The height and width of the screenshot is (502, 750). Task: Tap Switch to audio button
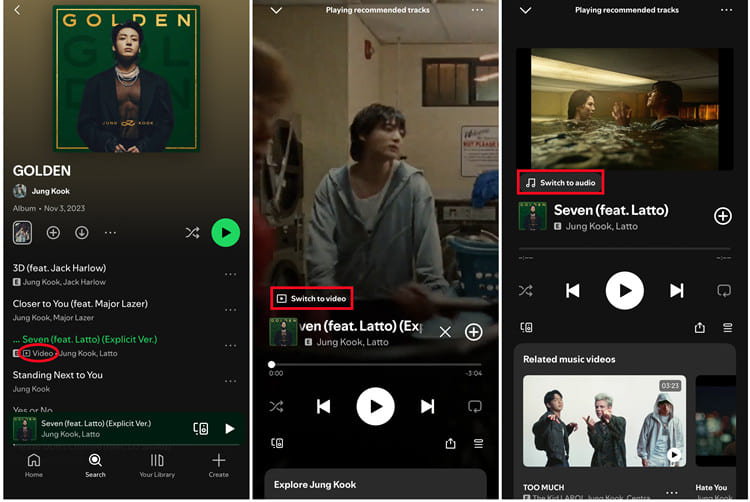(561, 183)
